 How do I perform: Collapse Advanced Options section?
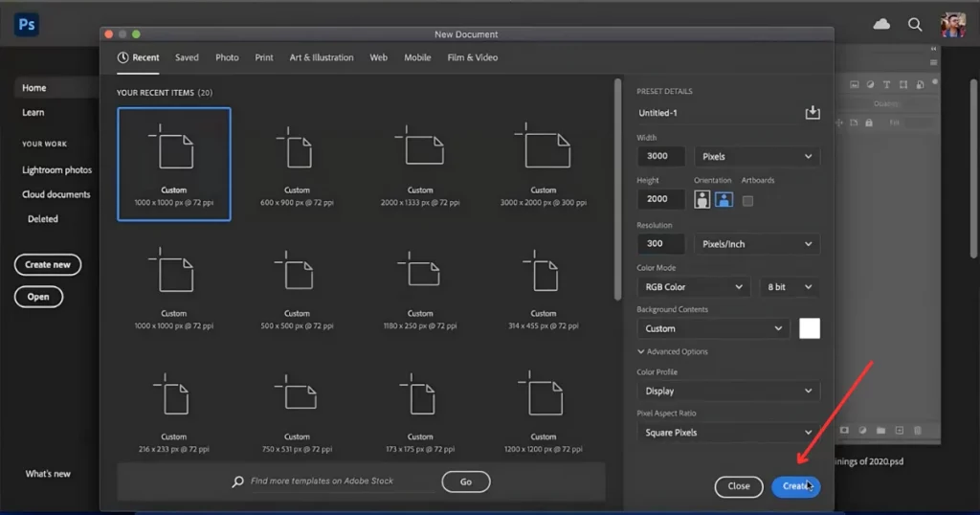pos(673,352)
